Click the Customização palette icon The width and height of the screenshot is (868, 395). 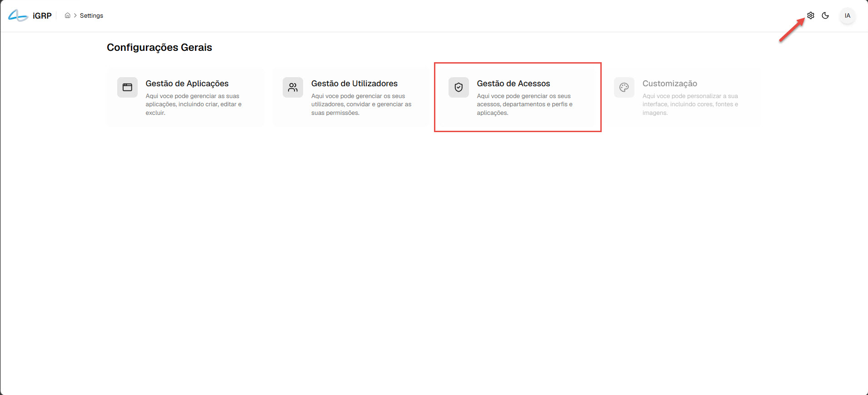[624, 87]
